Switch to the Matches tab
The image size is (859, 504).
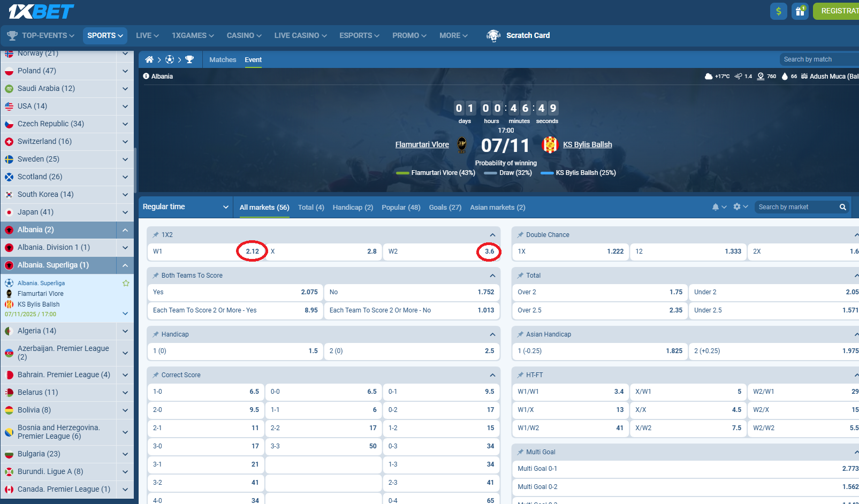pos(223,60)
